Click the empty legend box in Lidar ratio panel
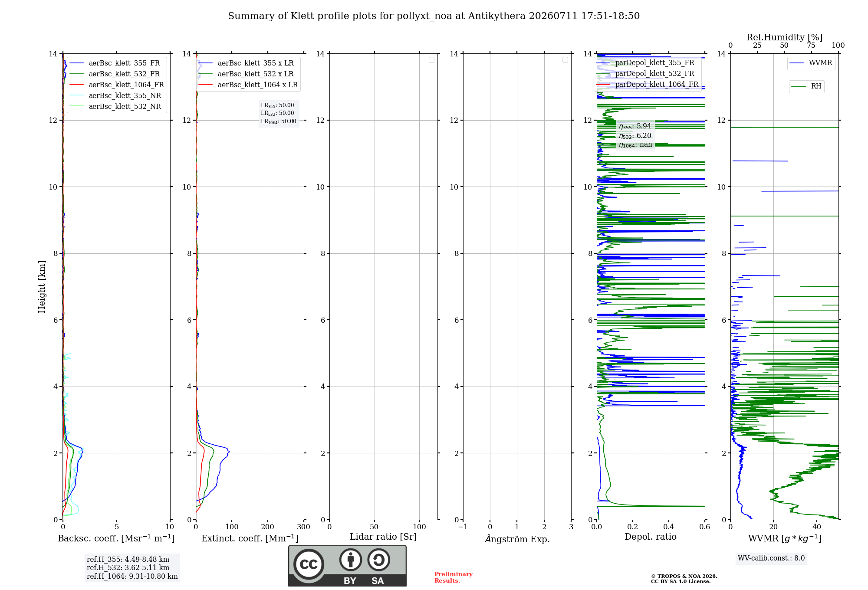Image resolution: width=868 pixels, height=590 pixels. (x=431, y=60)
